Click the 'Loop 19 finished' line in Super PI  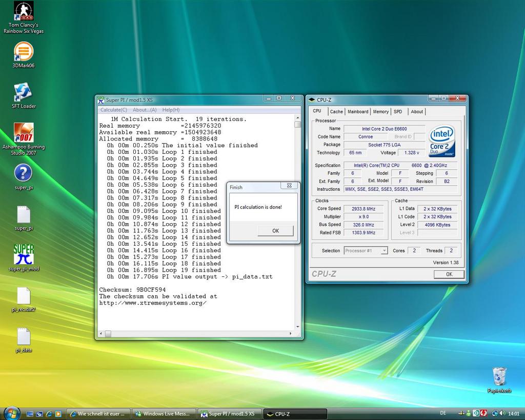(164, 270)
